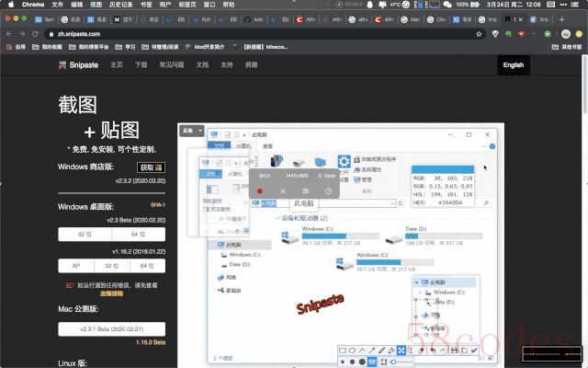Select the ellipse tool in the screenshot toolbar

pos(353,351)
